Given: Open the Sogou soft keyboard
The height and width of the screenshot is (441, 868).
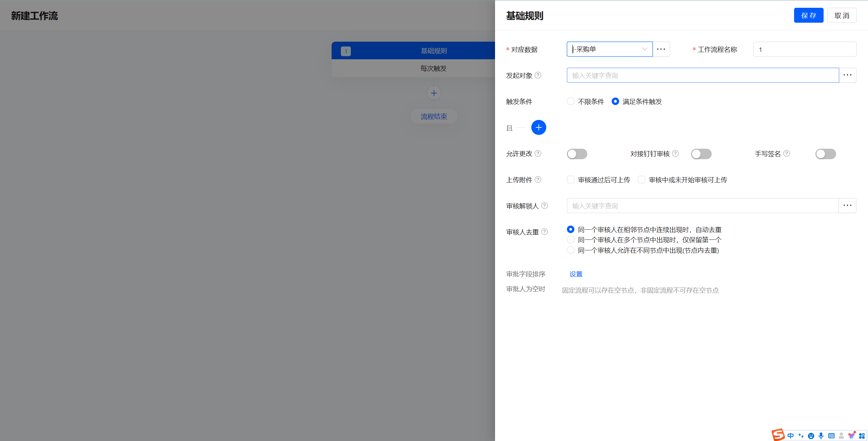Looking at the screenshot, I should pos(831,436).
